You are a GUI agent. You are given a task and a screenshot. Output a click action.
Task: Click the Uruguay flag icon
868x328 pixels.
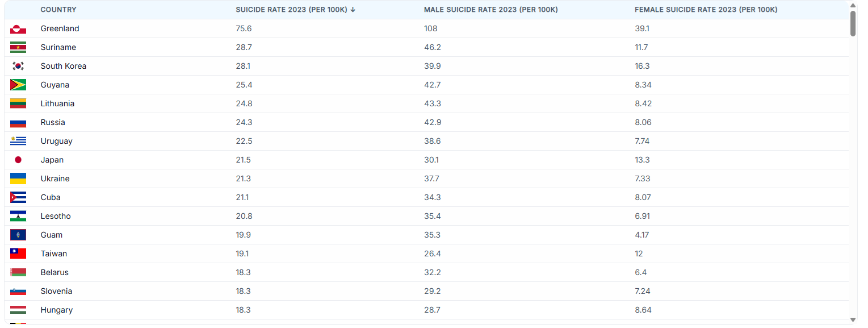18,142
